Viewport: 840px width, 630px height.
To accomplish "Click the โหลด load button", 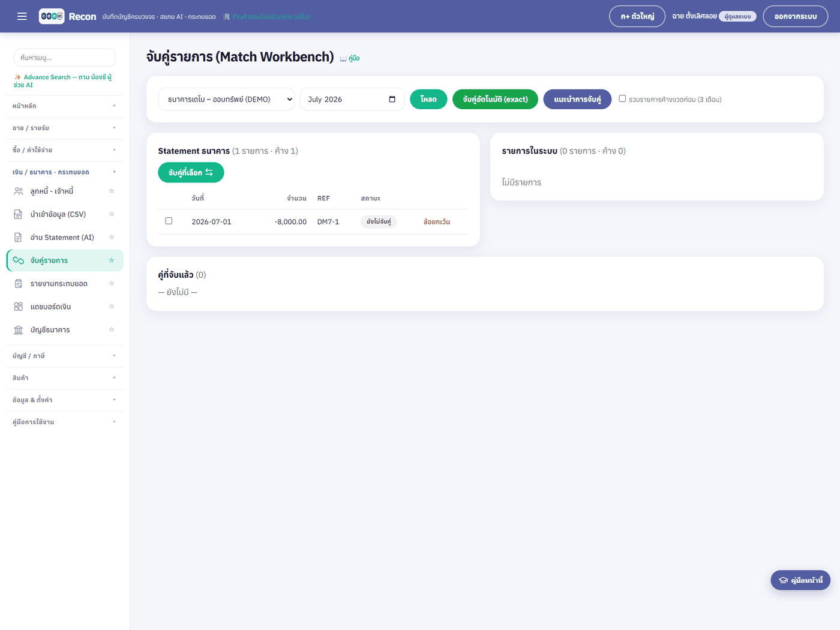I will pos(428,100).
